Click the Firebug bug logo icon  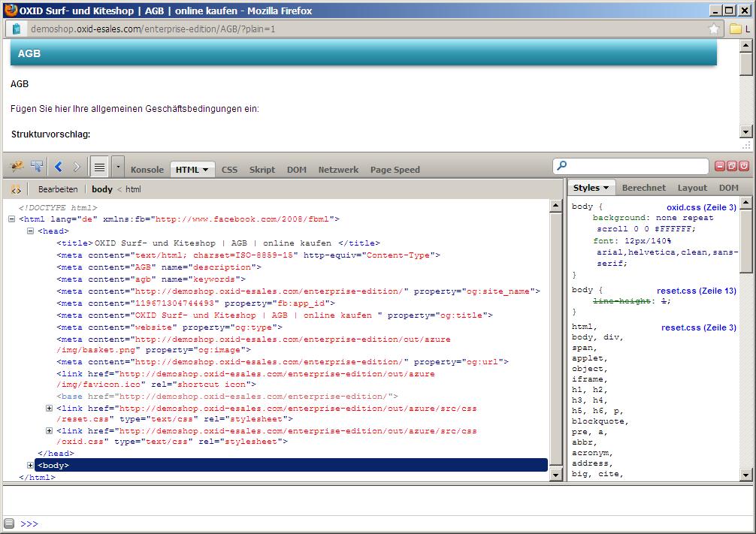point(16,166)
